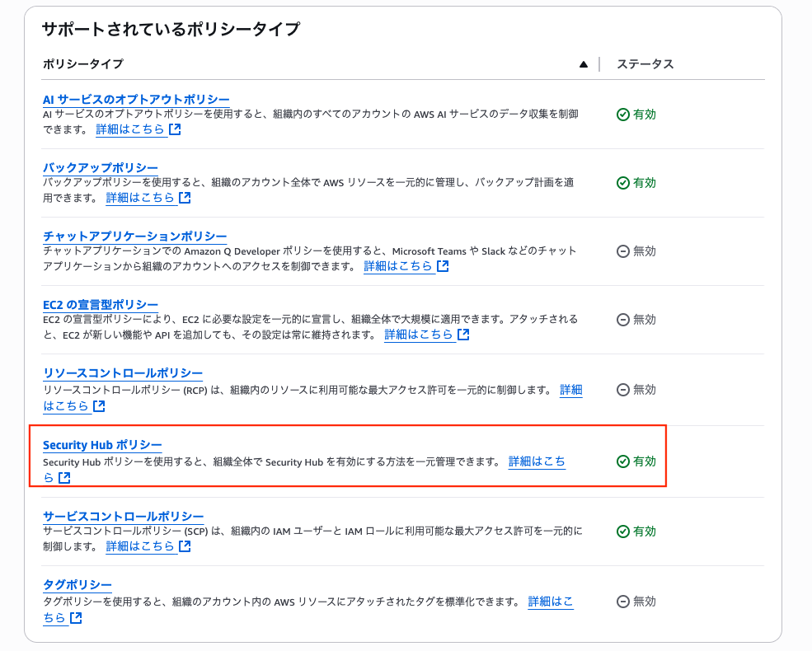Click the external link icon in tag policy row
The height and width of the screenshot is (651, 812).
(76, 618)
